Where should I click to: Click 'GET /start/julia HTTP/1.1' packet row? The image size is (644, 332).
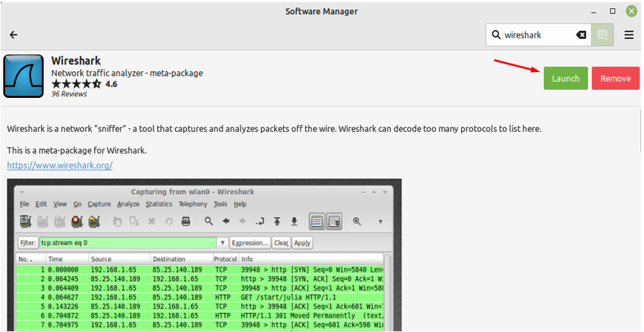coord(200,297)
